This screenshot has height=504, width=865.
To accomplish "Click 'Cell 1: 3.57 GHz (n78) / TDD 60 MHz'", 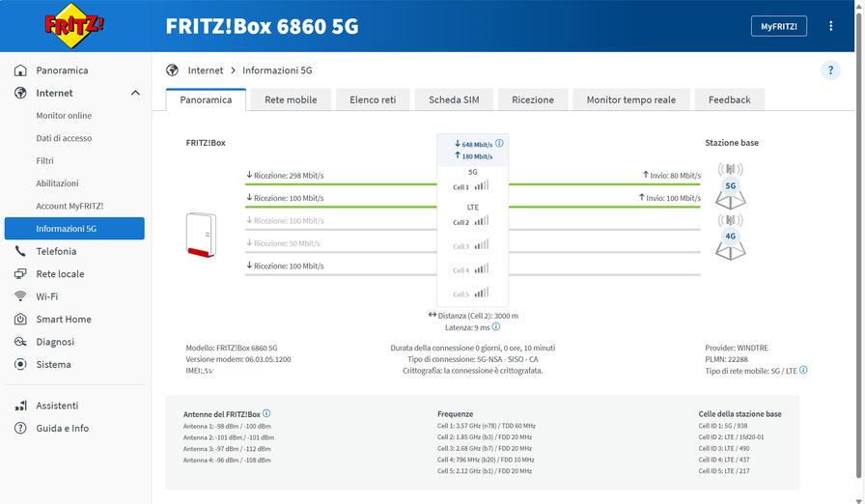I will tap(487, 426).
